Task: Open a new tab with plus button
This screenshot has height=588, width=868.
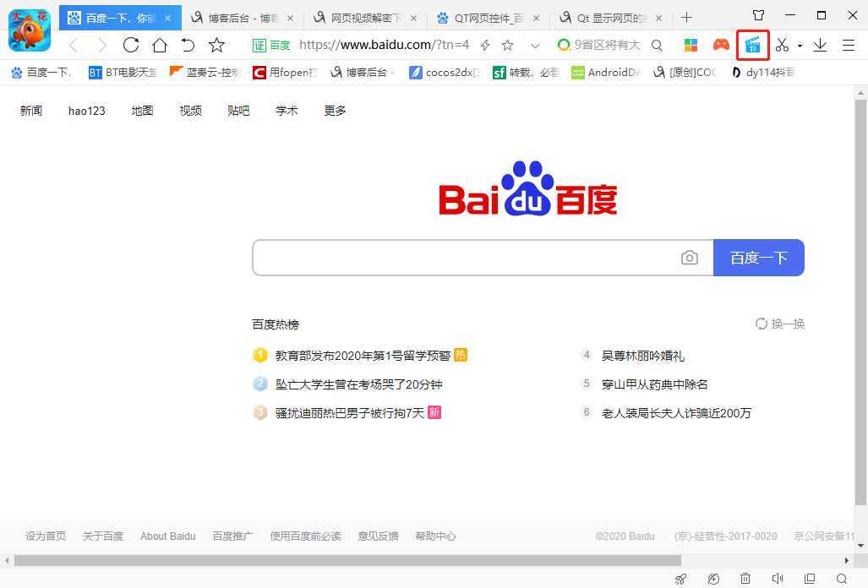Action: pyautogui.click(x=686, y=18)
